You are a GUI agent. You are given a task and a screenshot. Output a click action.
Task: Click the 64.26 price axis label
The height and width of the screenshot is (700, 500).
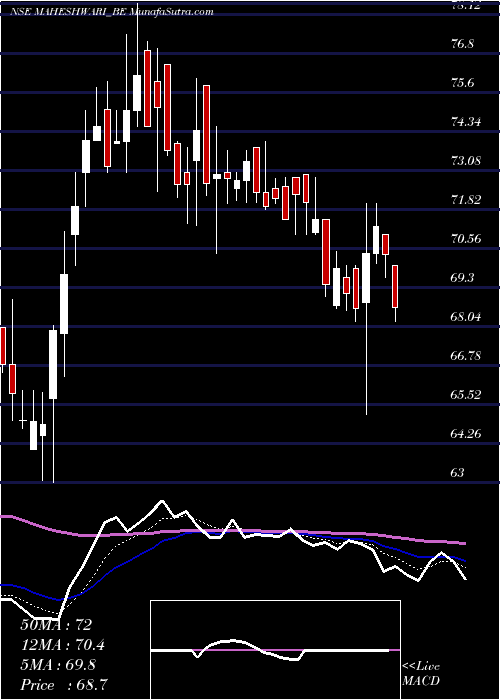(466, 433)
